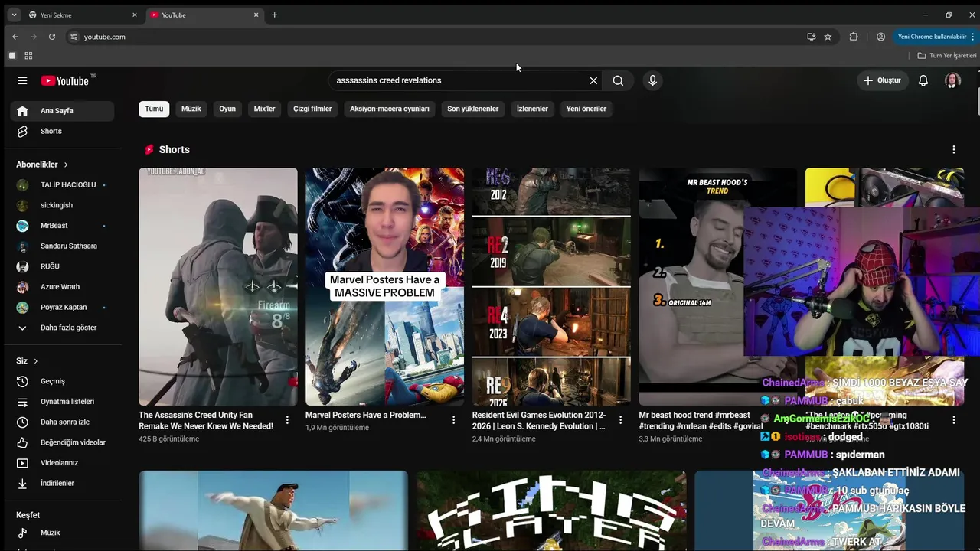Open the YouTube hamburger guide menu
The height and width of the screenshot is (551, 980).
[22, 80]
